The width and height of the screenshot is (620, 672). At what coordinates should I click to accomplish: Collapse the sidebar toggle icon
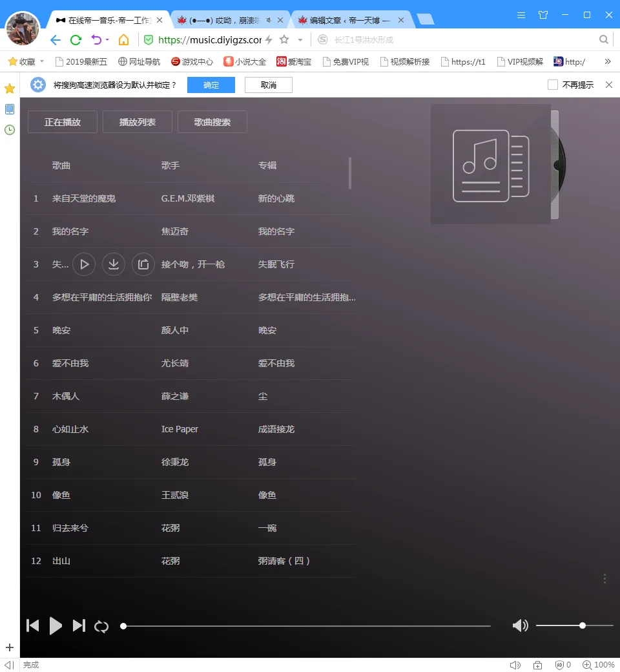[x=9, y=665]
